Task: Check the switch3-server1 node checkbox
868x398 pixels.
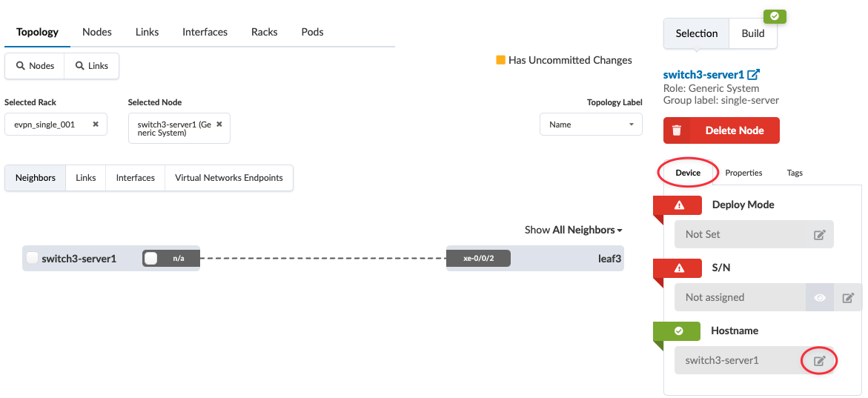Action: pyautogui.click(x=32, y=259)
